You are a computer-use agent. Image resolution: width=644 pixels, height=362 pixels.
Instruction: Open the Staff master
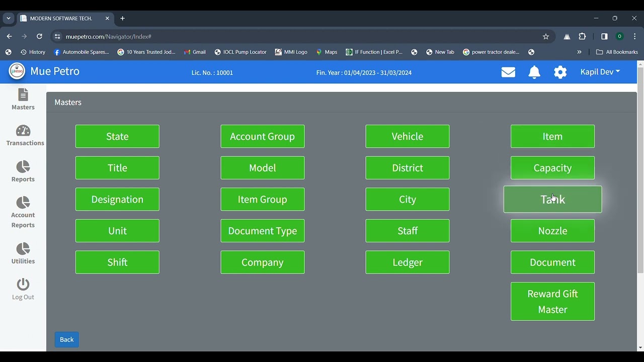408,231
